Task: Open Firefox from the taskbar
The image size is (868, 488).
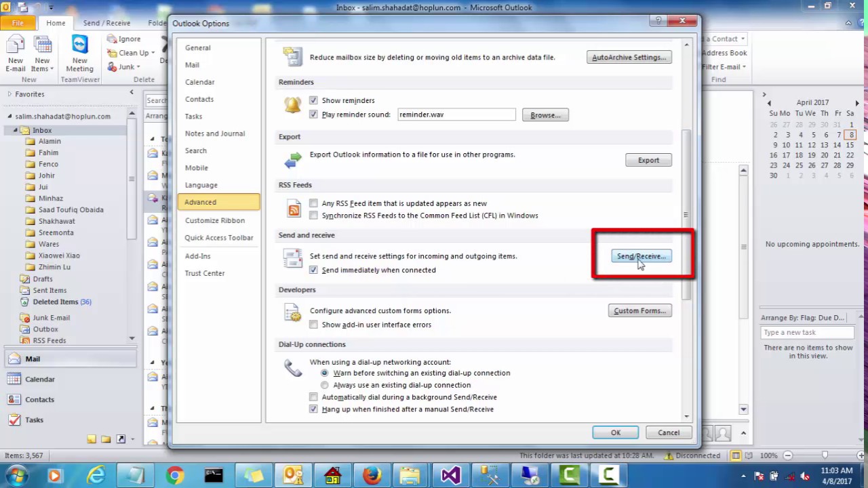Action: click(372, 475)
